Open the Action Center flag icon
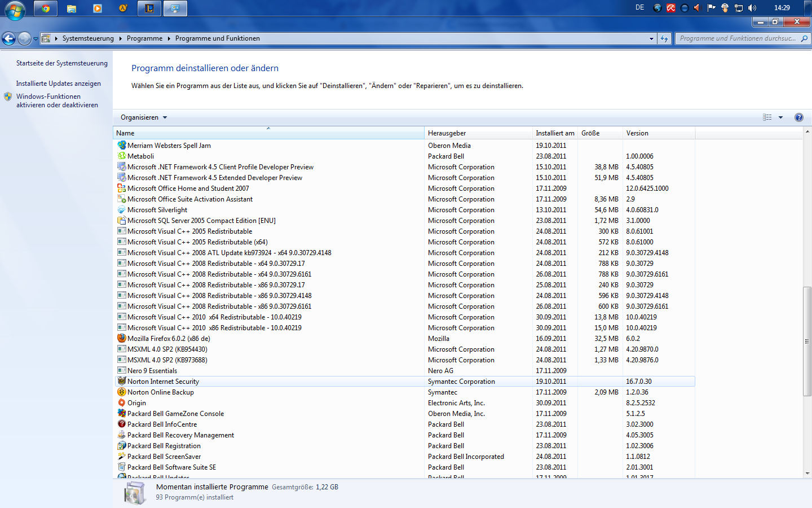Image resolution: width=812 pixels, height=508 pixels. [x=711, y=8]
